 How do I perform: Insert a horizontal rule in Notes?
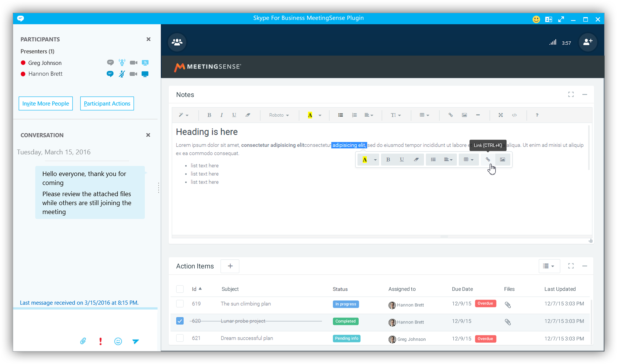[x=478, y=115]
